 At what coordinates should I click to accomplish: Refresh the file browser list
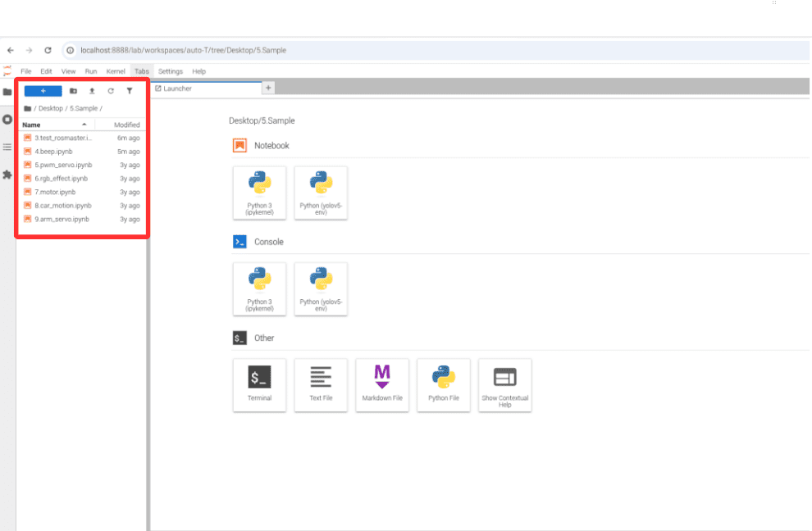coord(111,91)
